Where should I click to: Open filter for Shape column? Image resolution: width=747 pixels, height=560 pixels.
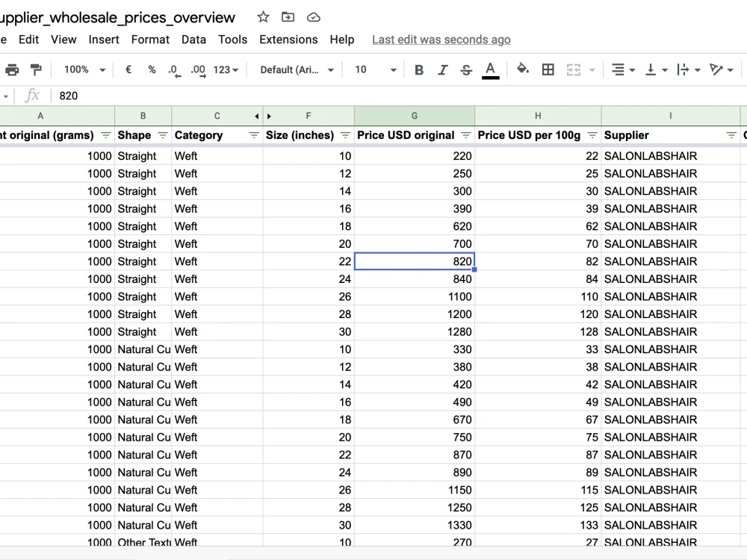[x=163, y=135]
